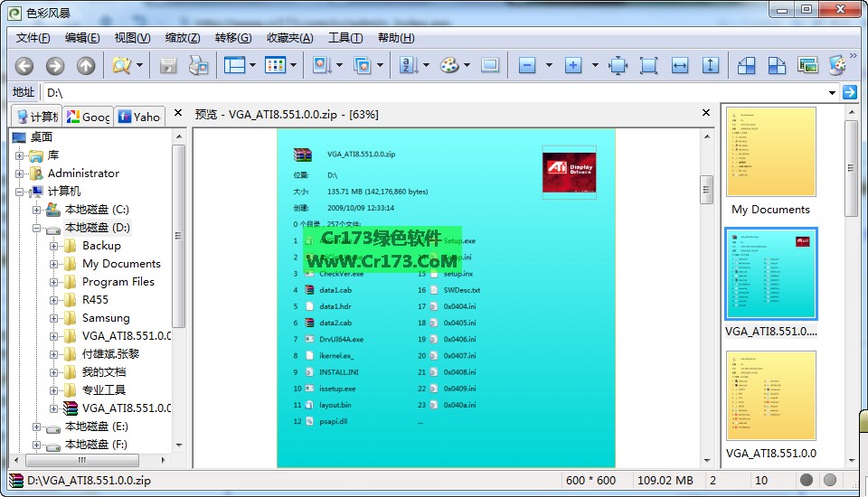Open the 视图(V) menu
Viewport: 868px width, 497px height.
pos(132,38)
